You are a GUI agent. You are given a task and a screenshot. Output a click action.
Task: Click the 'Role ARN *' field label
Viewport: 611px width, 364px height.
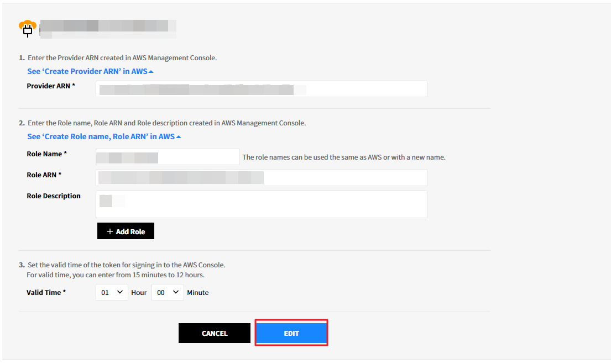[44, 175]
